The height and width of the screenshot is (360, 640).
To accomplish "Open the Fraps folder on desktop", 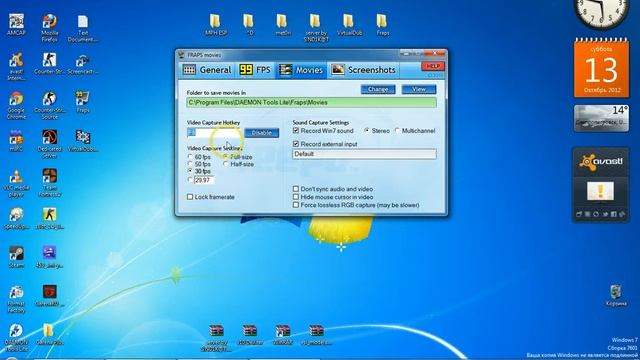I will point(382,24).
